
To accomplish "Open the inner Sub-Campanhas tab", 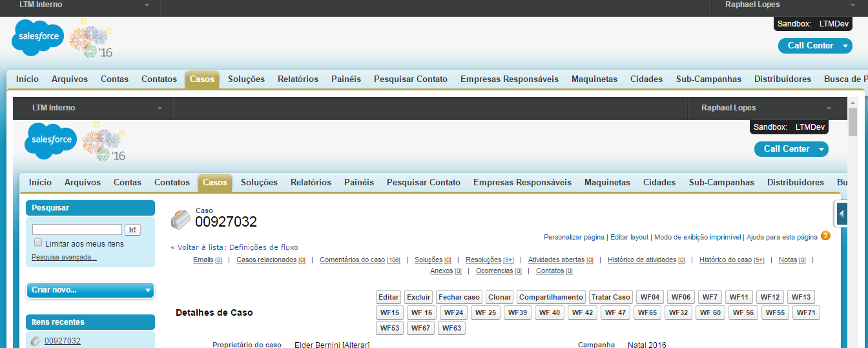I will click(x=721, y=182).
